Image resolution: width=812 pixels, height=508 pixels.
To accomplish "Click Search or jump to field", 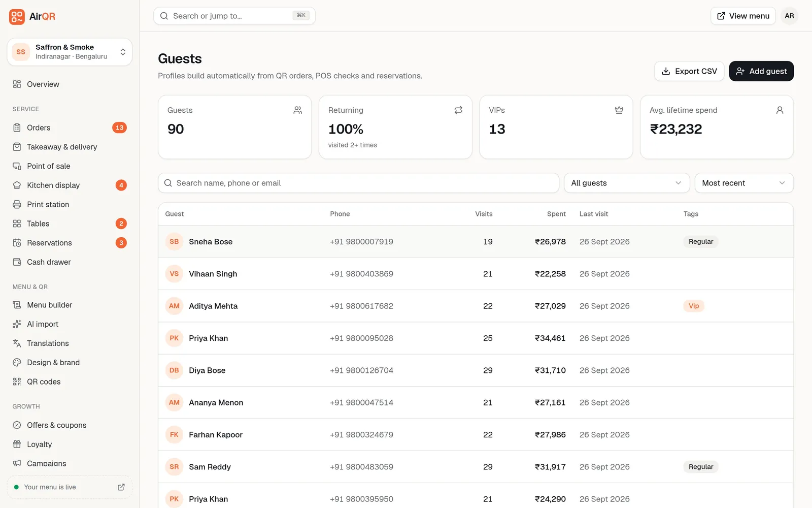I will [234, 16].
